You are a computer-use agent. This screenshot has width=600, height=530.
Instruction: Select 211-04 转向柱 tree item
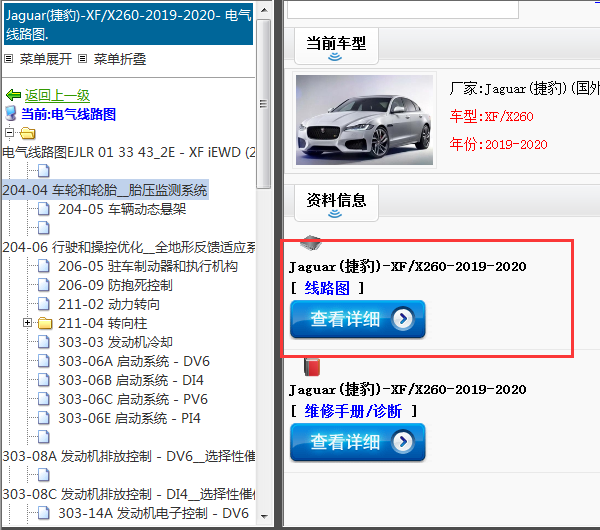click(103, 323)
